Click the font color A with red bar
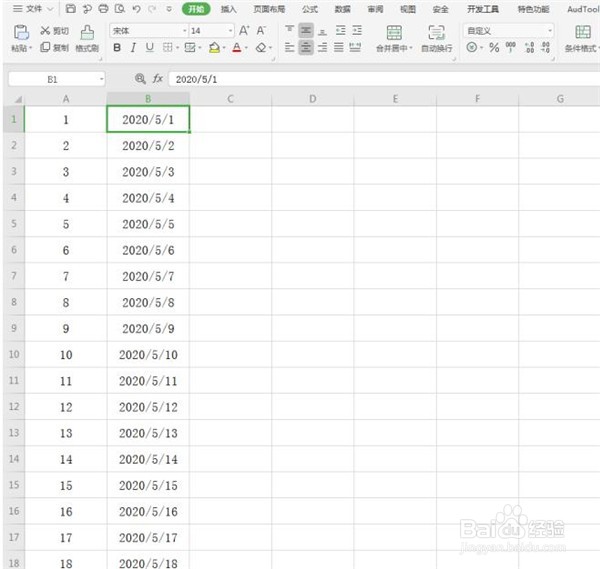 click(x=237, y=47)
